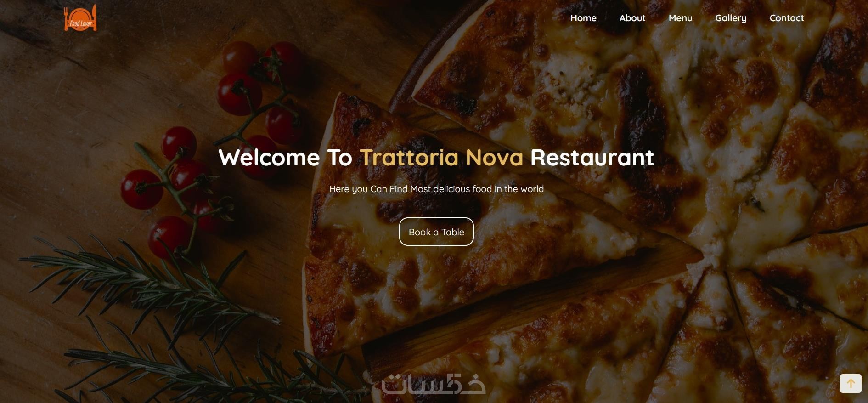
Task: Navigate to the Contact page link
Action: (x=787, y=18)
